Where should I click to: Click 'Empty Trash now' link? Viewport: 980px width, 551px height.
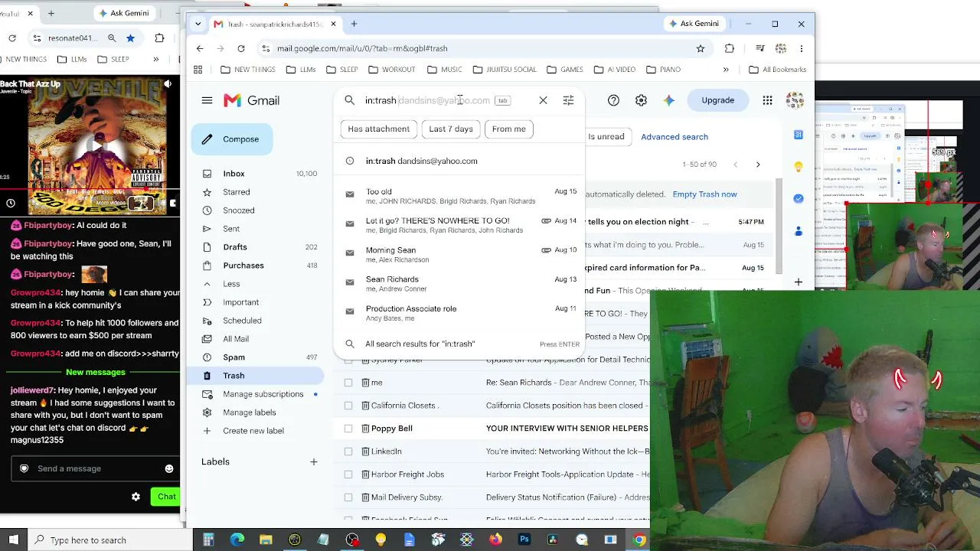704,194
